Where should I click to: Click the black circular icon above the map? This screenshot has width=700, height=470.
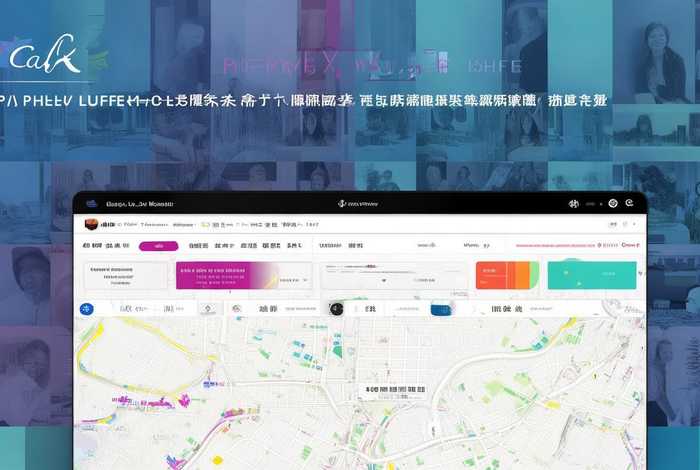coord(336,309)
